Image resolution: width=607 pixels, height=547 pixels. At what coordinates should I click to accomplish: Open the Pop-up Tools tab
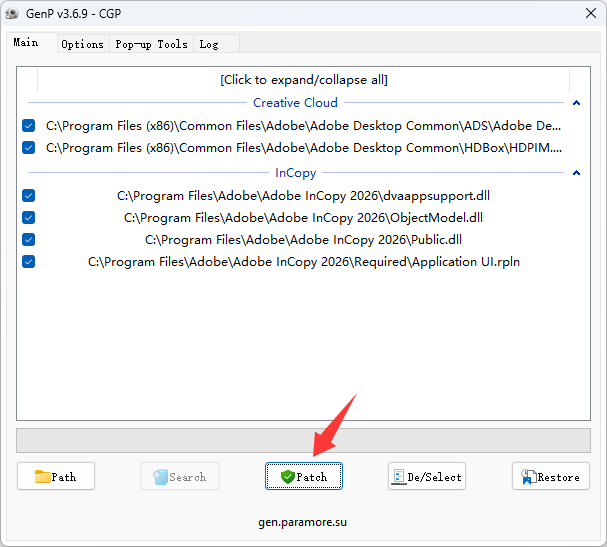[151, 44]
